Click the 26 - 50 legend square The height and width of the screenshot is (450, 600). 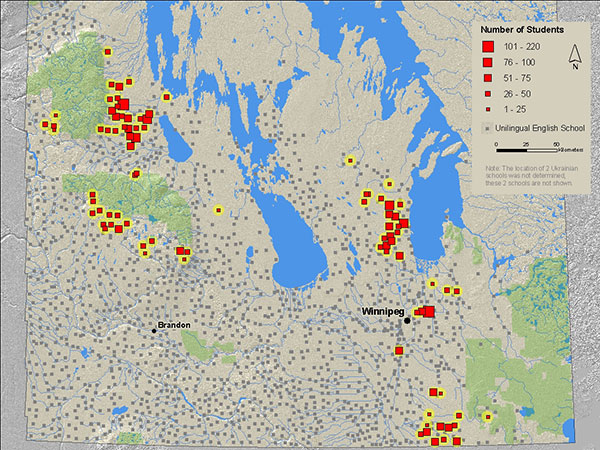(488, 93)
